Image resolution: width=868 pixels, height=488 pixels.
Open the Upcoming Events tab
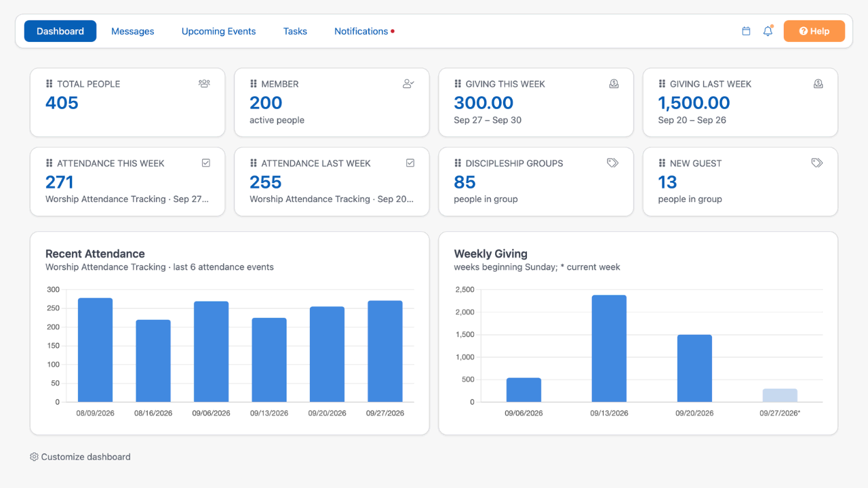pyautogui.click(x=218, y=31)
